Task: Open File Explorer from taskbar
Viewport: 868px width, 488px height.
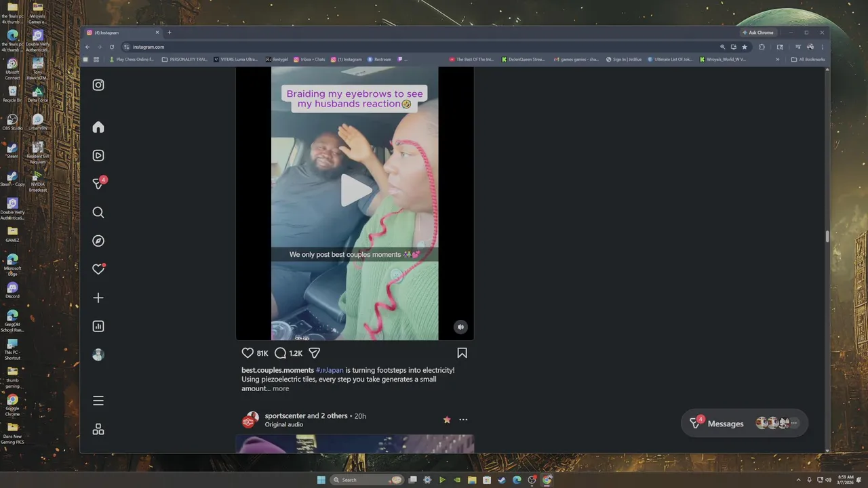Action: pos(472,480)
